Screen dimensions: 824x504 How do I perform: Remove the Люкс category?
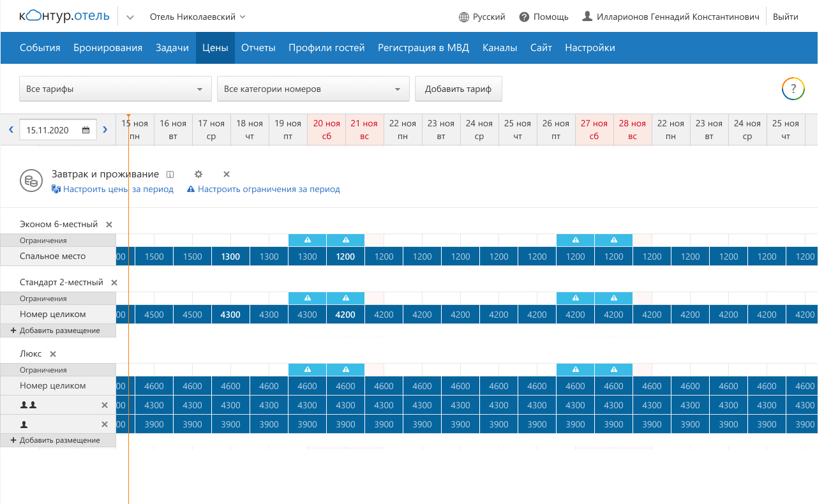point(53,354)
